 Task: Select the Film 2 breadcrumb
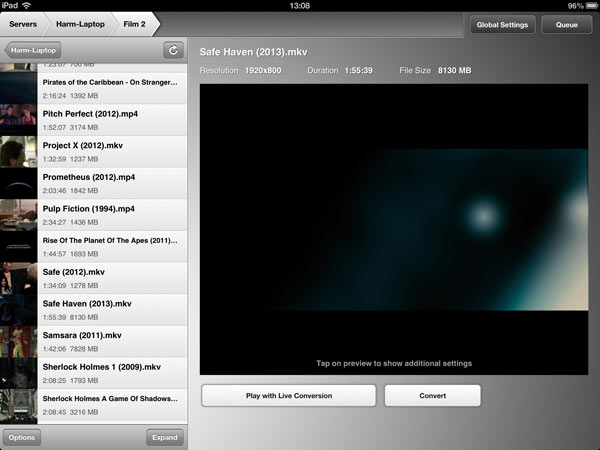click(133, 23)
